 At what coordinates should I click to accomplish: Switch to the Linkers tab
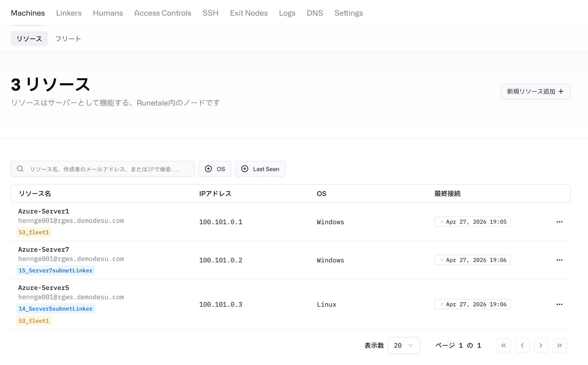pyautogui.click(x=69, y=13)
